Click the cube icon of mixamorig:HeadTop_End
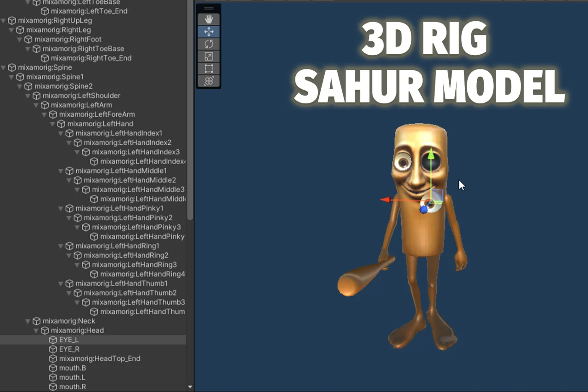 53,358
